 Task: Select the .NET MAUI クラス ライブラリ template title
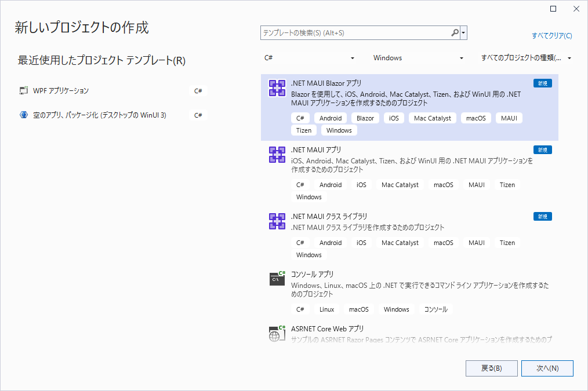[x=329, y=217]
